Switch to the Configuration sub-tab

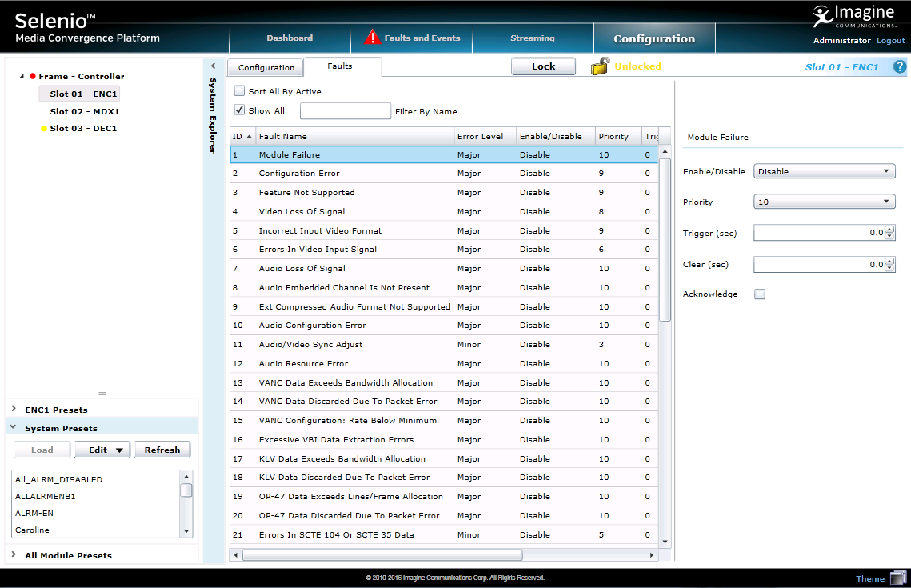point(266,67)
